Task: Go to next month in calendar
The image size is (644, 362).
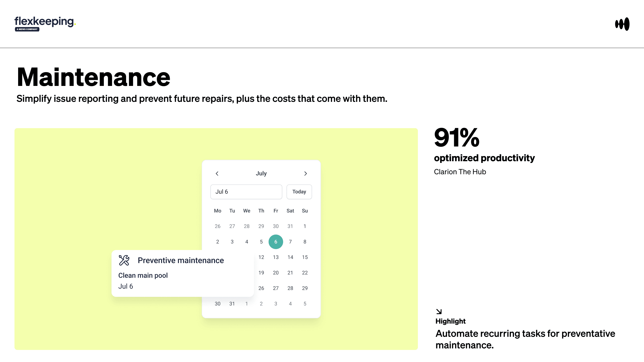Action: click(305, 173)
